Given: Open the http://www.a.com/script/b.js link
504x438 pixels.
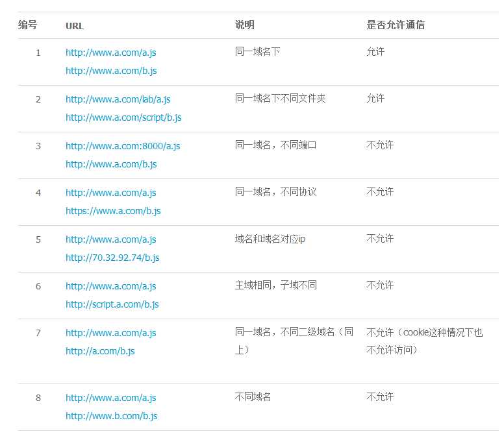Looking at the screenshot, I should (x=123, y=118).
